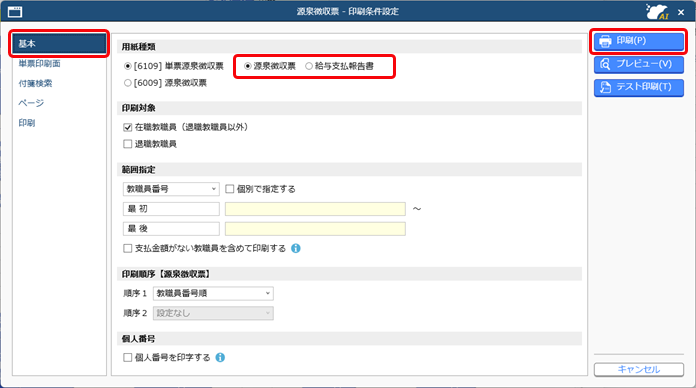Open the 順序 1 教職員番号順 dropdown
The height and width of the screenshot is (388, 696).
point(213,293)
